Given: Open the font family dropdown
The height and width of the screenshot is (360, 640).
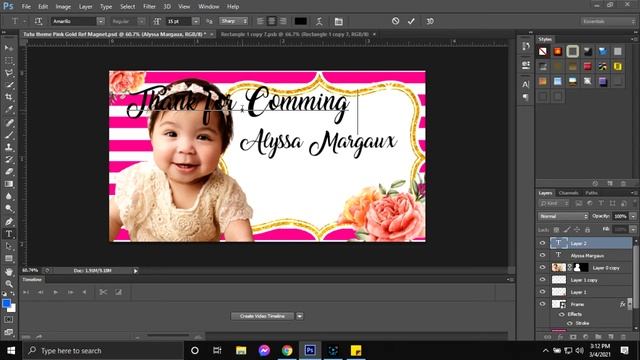Looking at the screenshot, I should (100, 21).
